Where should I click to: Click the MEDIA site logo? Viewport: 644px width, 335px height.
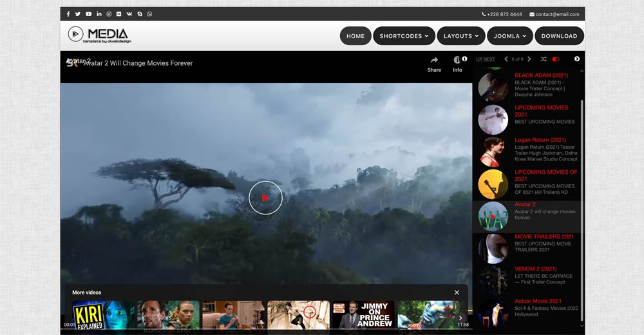(x=99, y=35)
